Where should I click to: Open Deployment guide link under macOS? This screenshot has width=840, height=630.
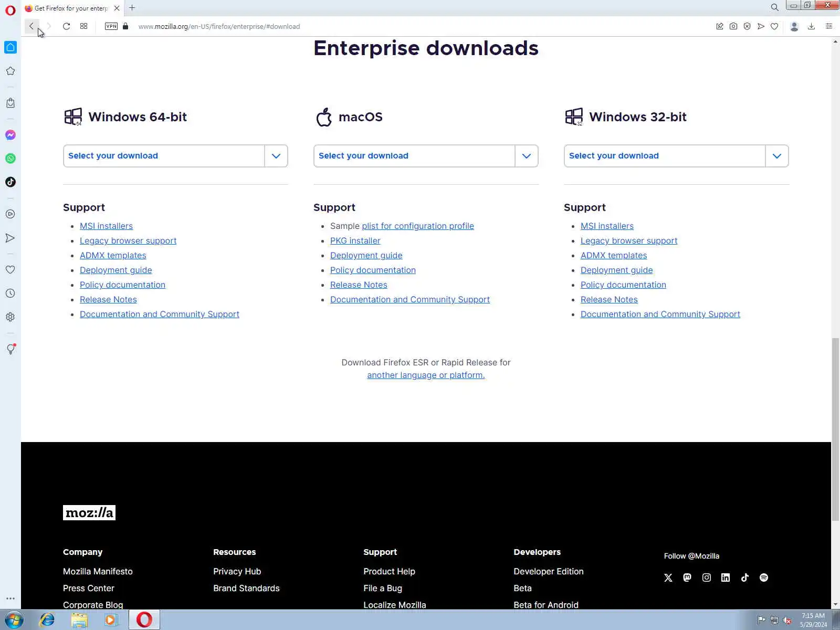(366, 255)
